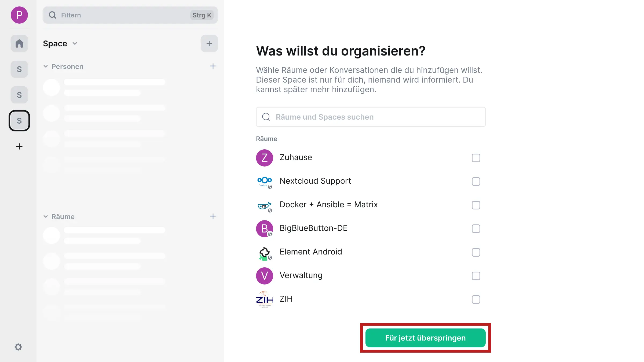Collapse the Räume section

click(x=46, y=216)
